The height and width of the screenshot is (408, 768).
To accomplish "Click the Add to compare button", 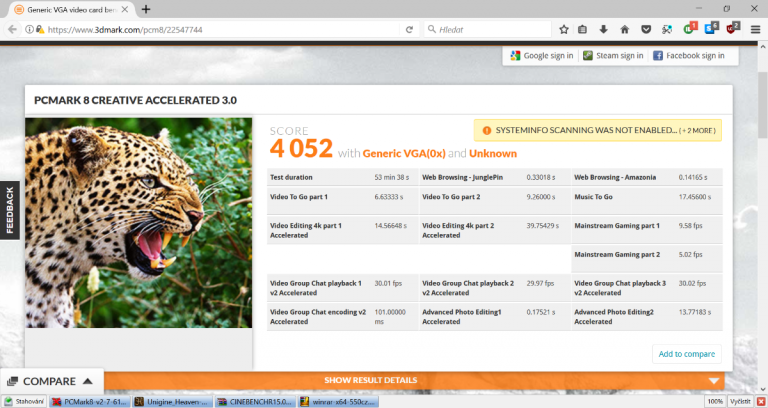I will point(686,353).
